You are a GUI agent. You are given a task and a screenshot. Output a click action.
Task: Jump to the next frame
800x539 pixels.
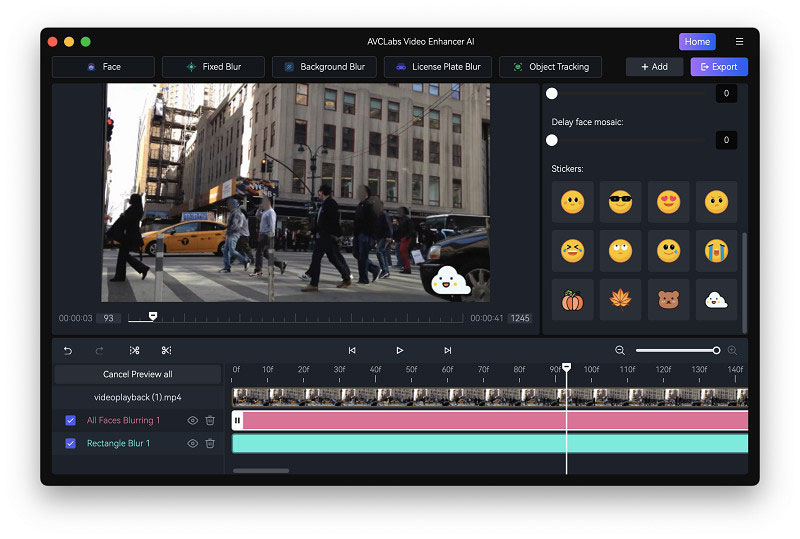(447, 350)
